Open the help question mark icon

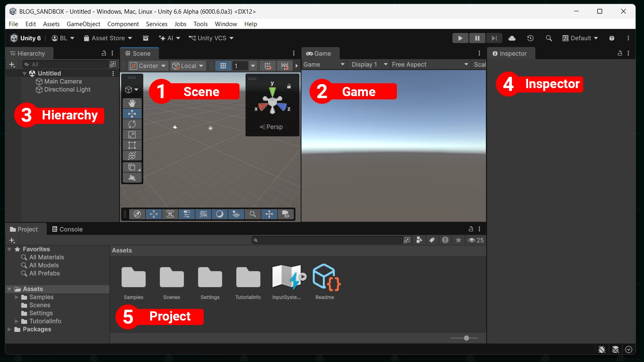[612, 38]
